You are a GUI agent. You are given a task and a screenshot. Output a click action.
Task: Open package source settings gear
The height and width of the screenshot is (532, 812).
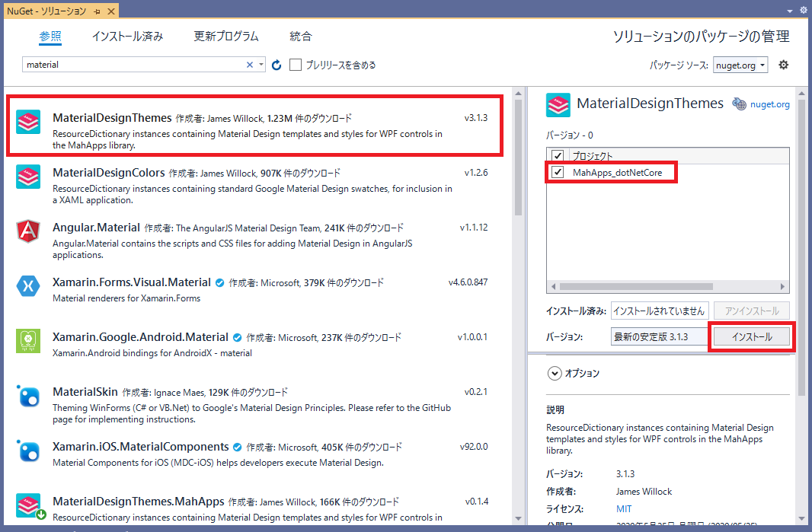tap(784, 65)
